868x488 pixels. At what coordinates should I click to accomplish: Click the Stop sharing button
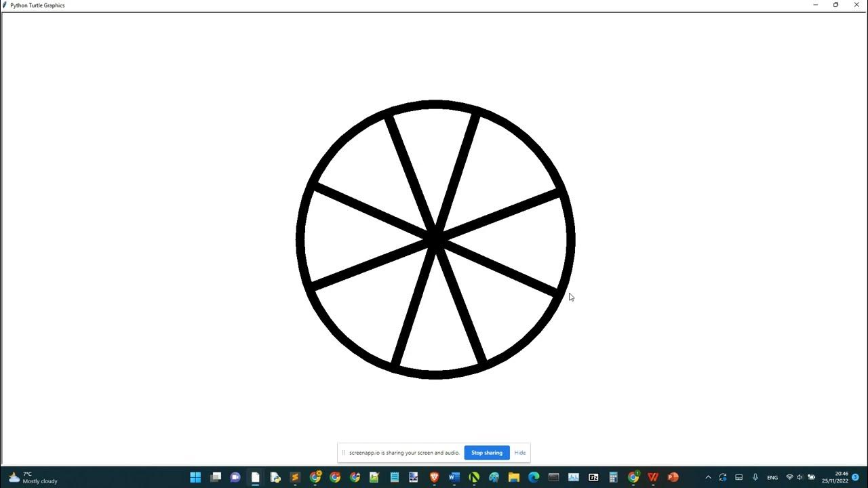486,453
